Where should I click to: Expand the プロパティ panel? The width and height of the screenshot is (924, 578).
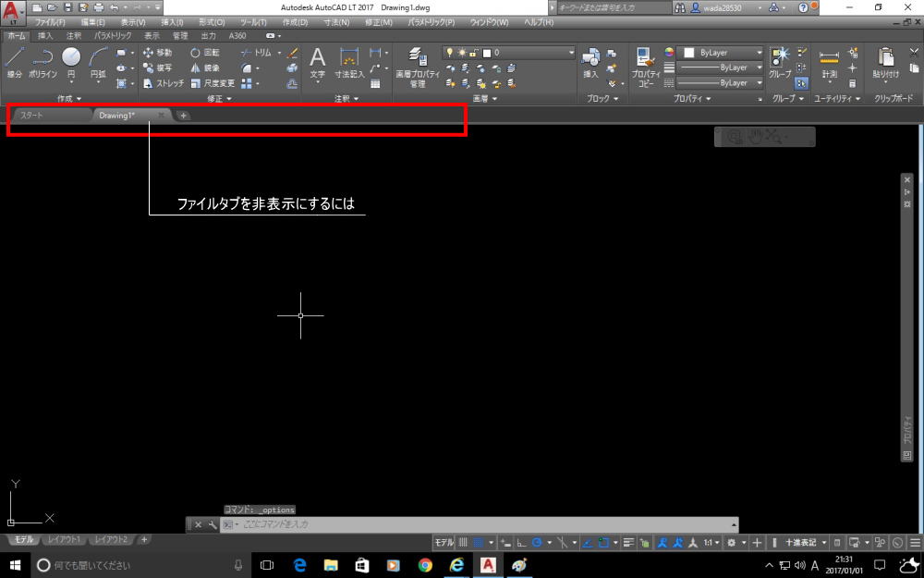click(x=692, y=99)
